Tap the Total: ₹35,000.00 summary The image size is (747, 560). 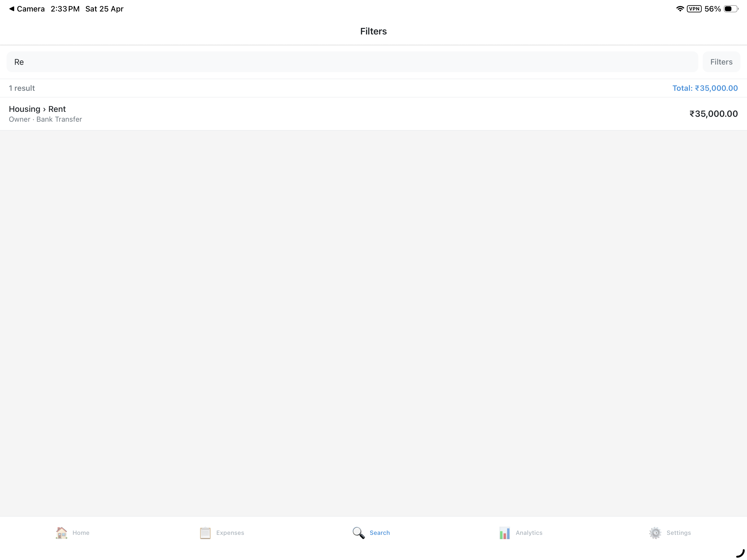[705, 88]
